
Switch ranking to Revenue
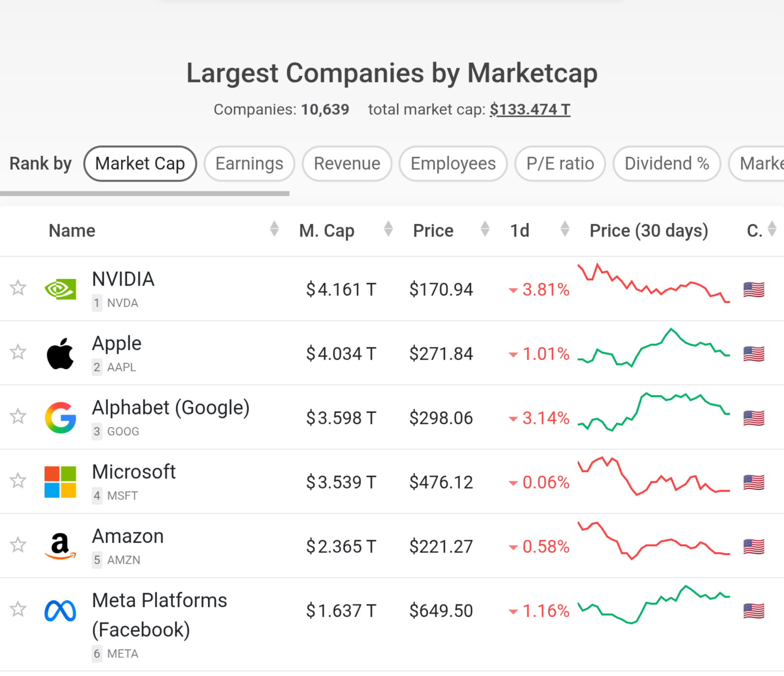click(347, 164)
